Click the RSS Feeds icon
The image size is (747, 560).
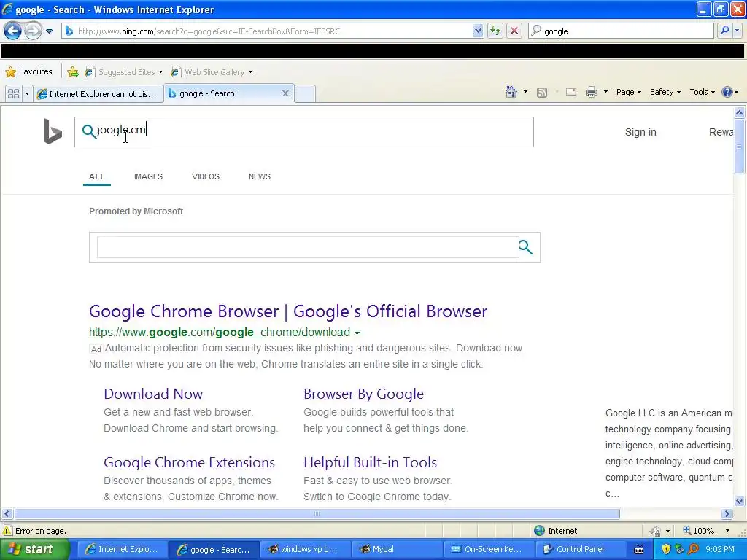click(x=542, y=93)
